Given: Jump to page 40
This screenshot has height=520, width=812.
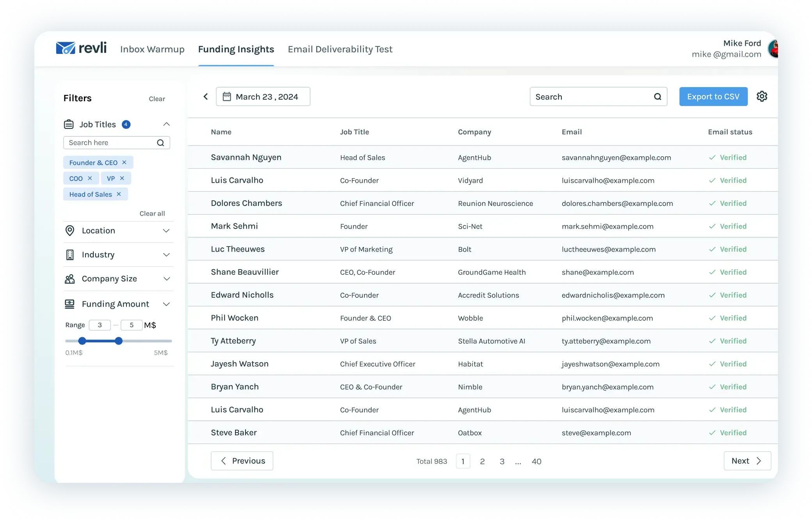Looking at the screenshot, I should click(x=536, y=461).
